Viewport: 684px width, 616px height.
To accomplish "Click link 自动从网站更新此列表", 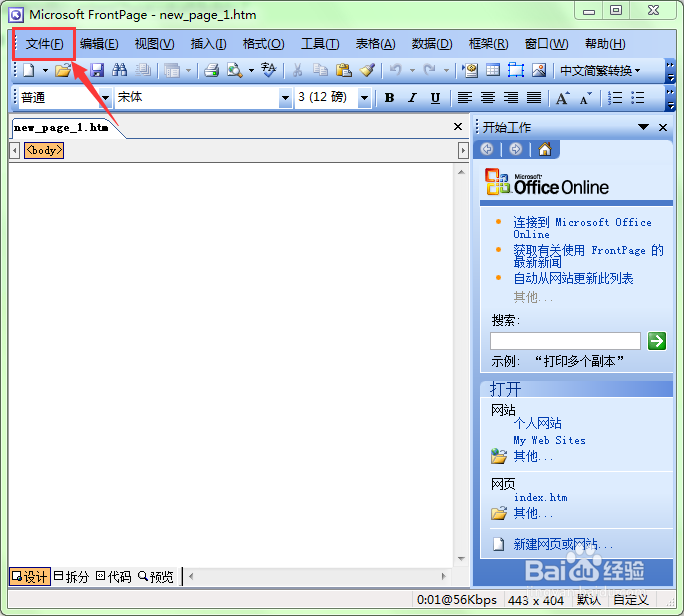I will point(573,278).
